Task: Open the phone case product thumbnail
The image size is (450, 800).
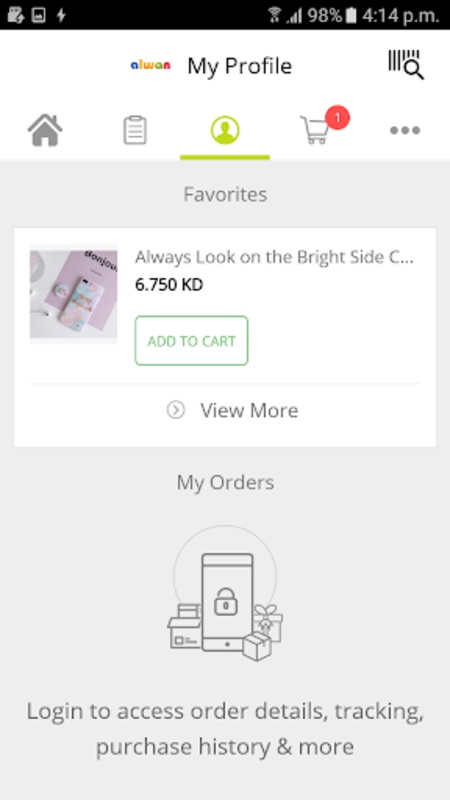Action: pyautogui.click(x=73, y=294)
